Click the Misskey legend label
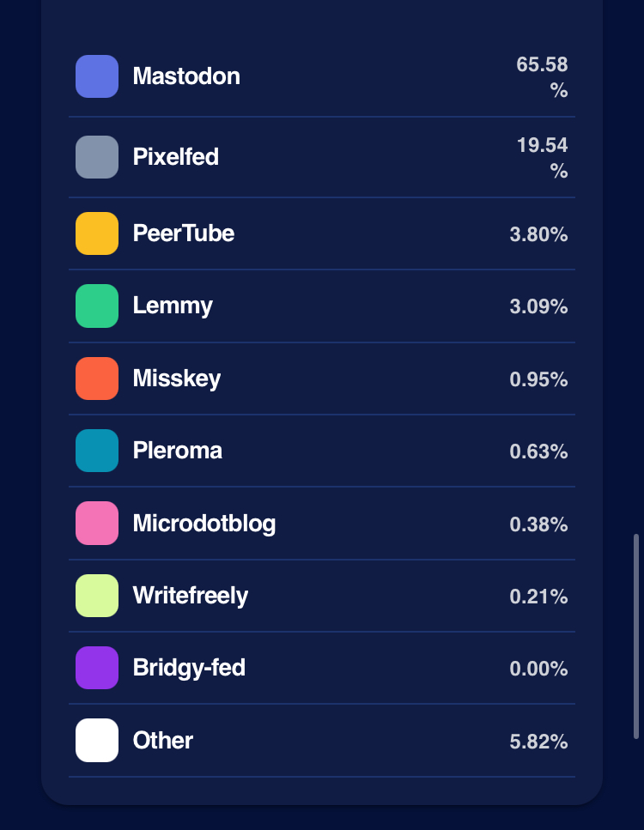This screenshot has width=644, height=830. point(177,379)
